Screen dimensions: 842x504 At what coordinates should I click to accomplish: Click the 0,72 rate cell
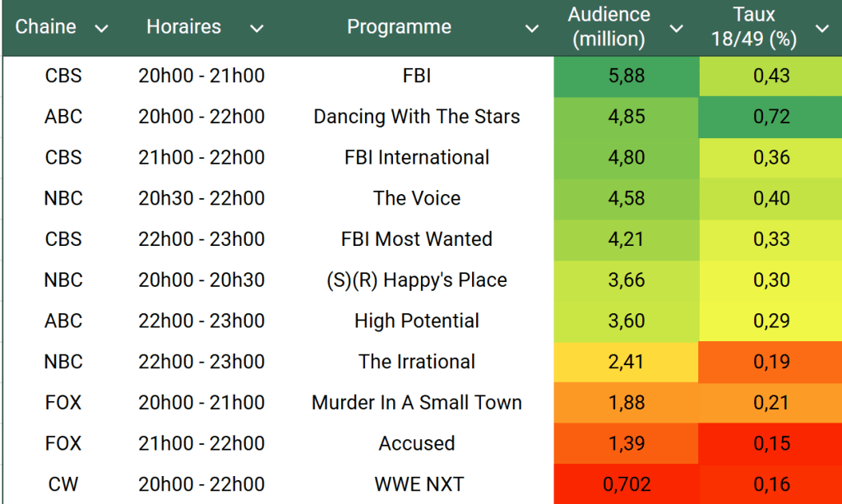(771, 117)
